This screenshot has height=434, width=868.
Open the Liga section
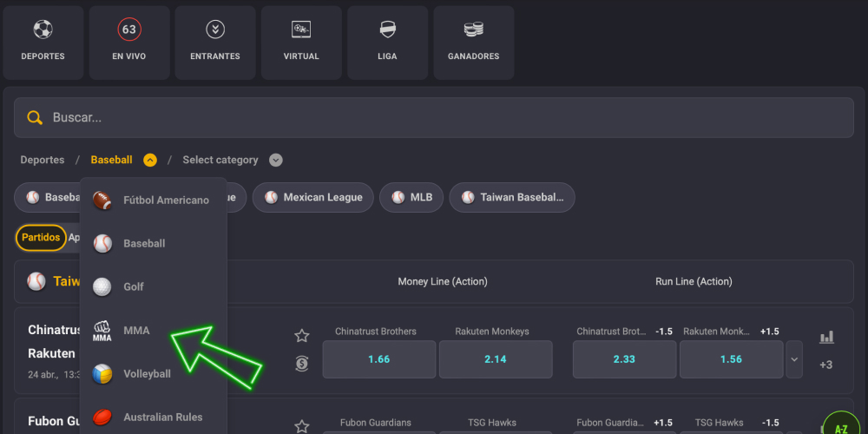387,43
